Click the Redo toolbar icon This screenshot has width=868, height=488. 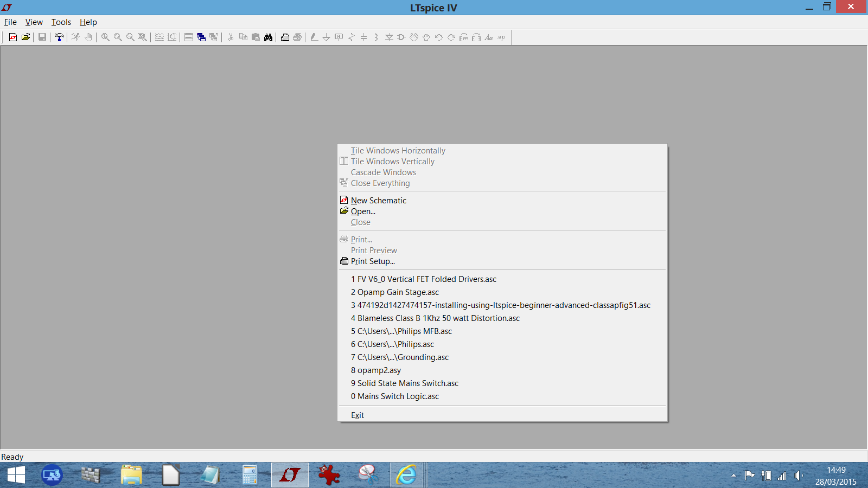pyautogui.click(x=451, y=37)
